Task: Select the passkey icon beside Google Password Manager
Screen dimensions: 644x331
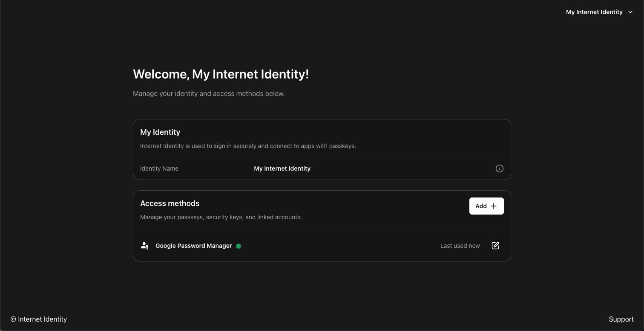Action: tap(145, 246)
